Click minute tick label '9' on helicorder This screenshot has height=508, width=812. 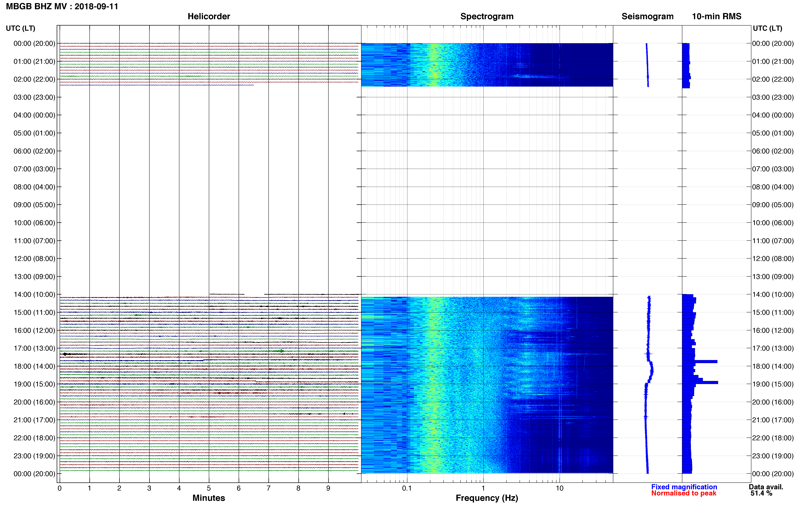[x=328, y=488]
